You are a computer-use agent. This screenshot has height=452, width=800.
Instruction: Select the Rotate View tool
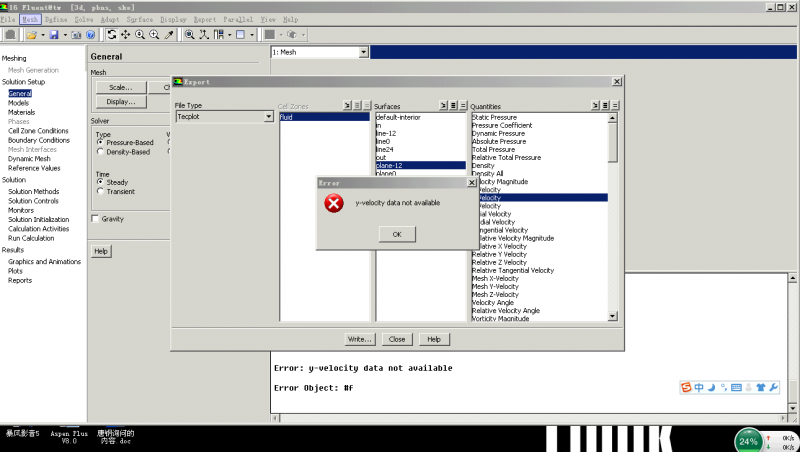pos(111,35)
